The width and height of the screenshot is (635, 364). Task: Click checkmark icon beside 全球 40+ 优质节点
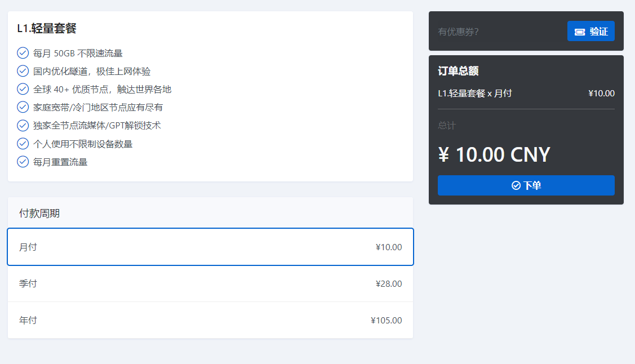pos(23,89)
